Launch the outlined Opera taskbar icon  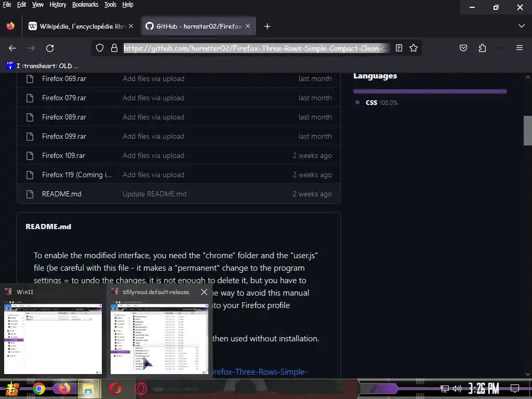pyautogui.click(x=141, y=389)
